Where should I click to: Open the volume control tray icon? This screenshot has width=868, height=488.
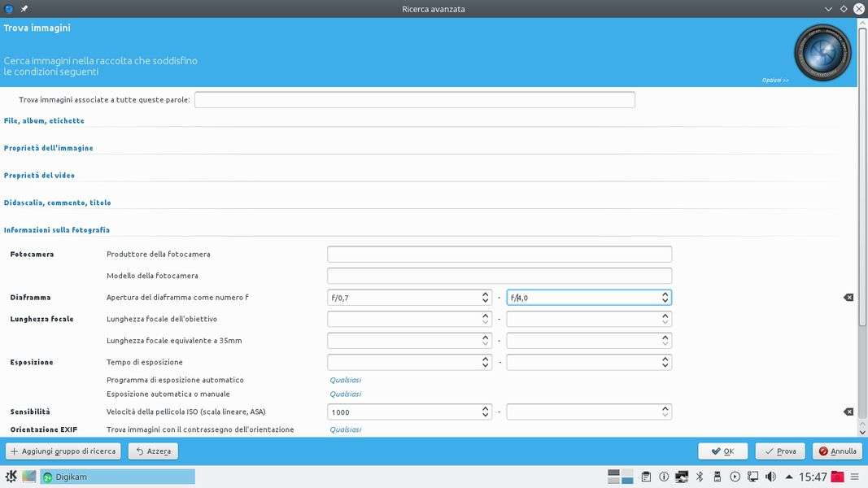pyautogui.click(x=770, y=477)
